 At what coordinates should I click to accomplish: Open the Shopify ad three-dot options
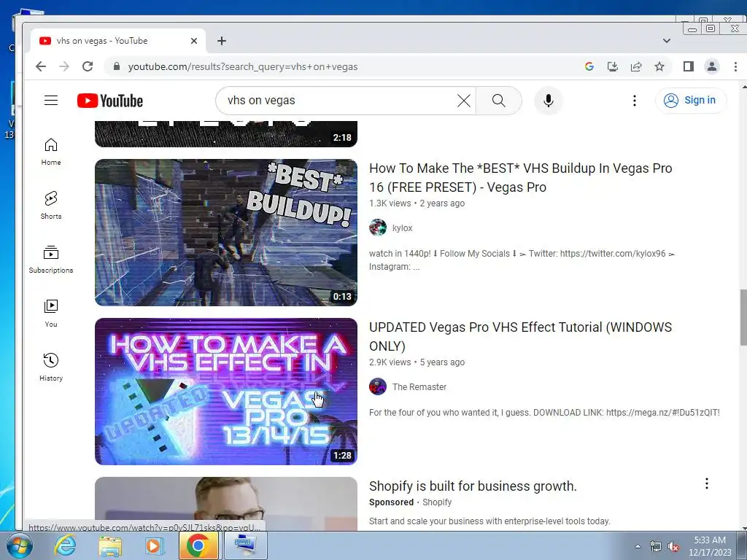[x=706, y=484]
